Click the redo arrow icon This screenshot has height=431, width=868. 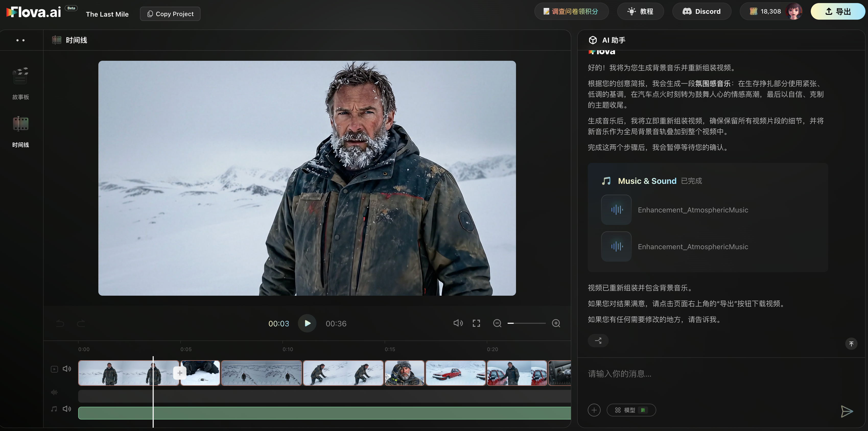coord(81,324)
